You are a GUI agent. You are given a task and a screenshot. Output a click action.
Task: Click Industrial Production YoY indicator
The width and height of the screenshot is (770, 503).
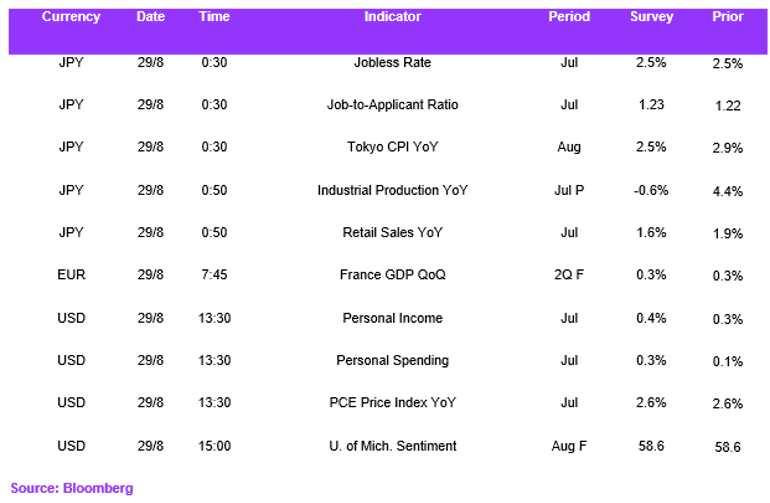(x=392, y=190)
